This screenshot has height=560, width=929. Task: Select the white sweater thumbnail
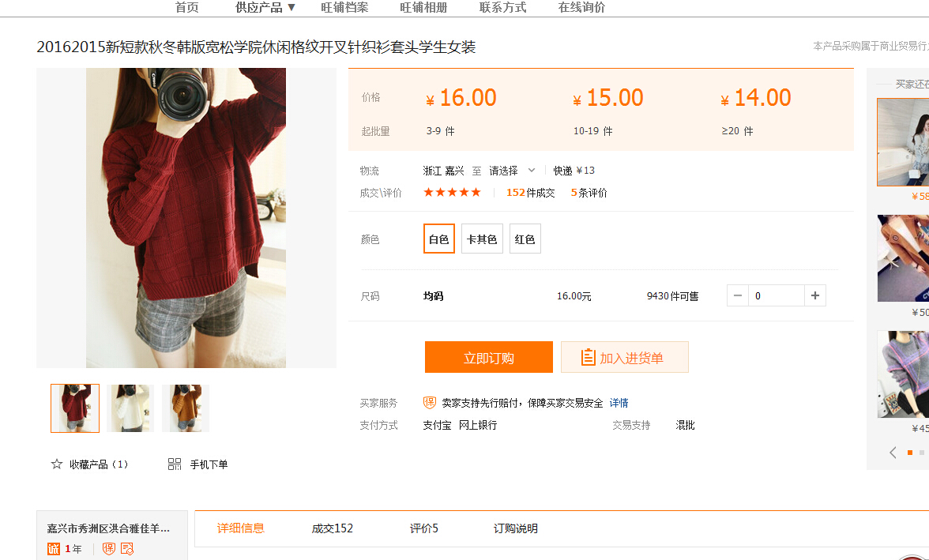click(x=130, y=408)
